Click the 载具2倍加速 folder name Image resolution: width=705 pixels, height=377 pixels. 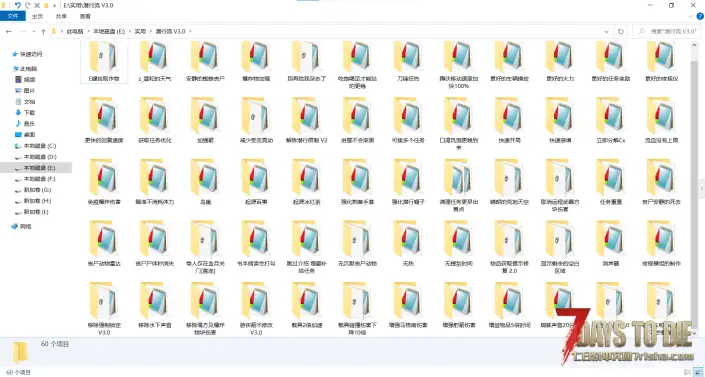307,325
